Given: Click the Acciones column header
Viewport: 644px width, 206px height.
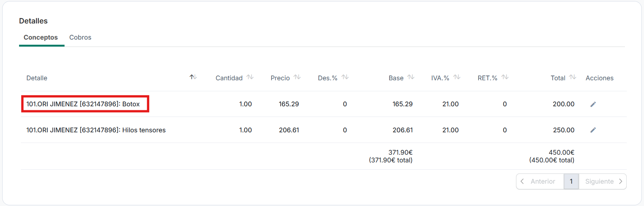Looking at the screenshot, I should [x=599, y=78].
